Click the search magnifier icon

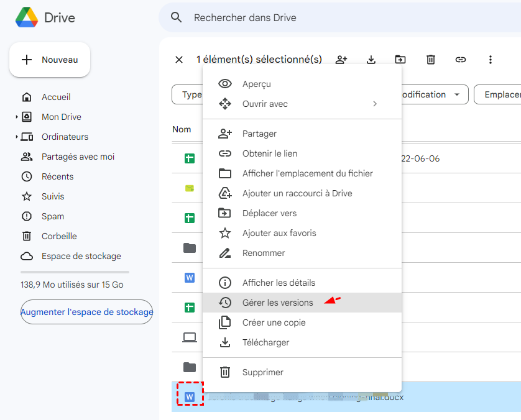point(176,17)
